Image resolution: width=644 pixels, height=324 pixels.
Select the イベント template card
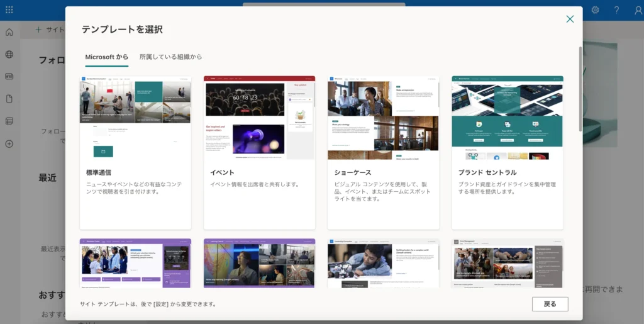coord(259,152)
